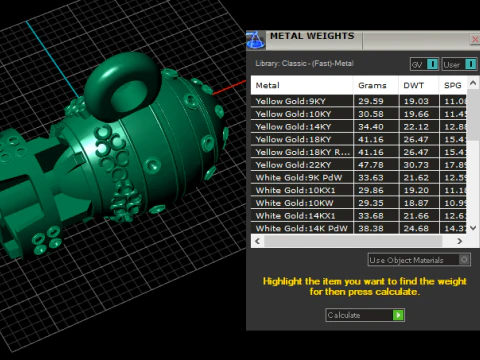Click the 33.63 grams cell
The height and width of the screenshot is (360, 480).
[x=376, y=177]
